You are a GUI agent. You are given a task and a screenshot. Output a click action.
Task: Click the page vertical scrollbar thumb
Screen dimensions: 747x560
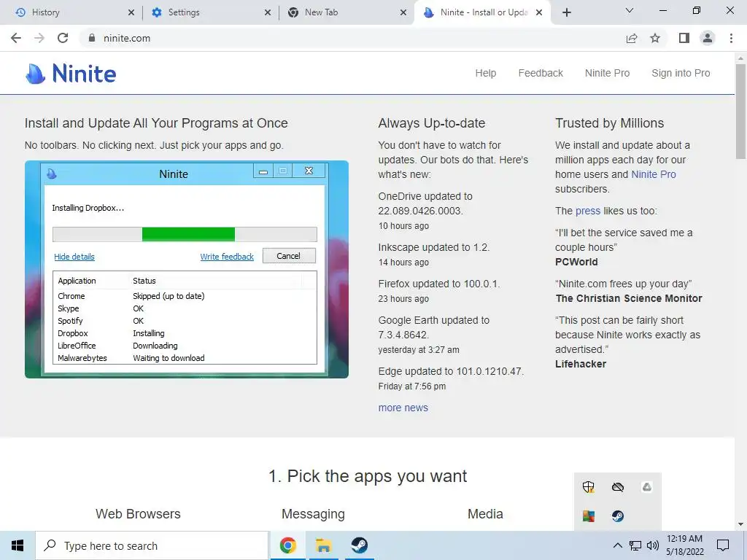740,111
